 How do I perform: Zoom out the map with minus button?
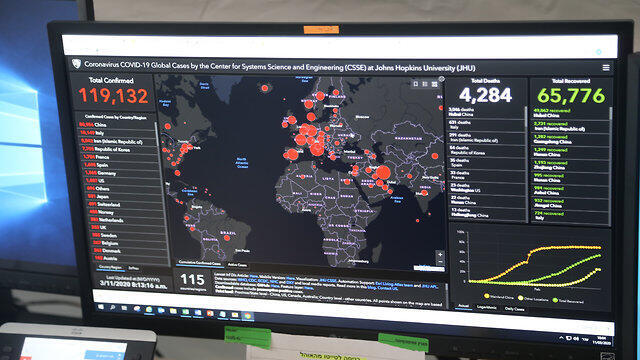(440, 261)
